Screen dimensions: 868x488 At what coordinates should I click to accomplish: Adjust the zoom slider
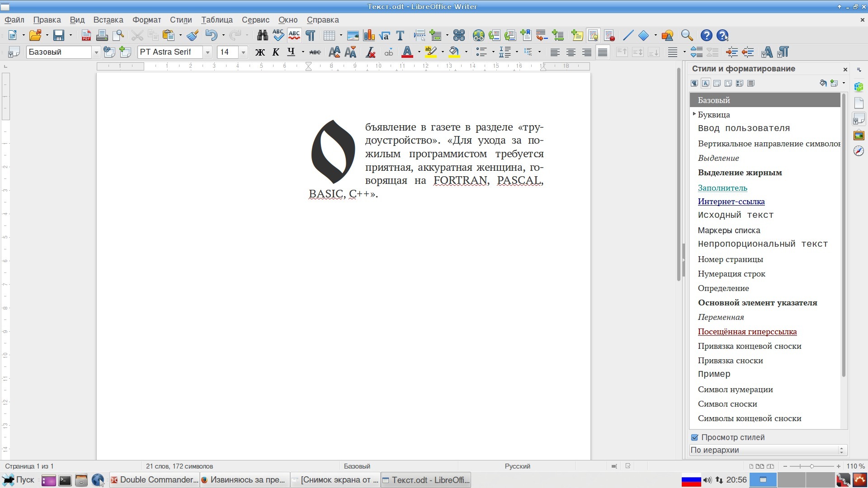[812, 466]
